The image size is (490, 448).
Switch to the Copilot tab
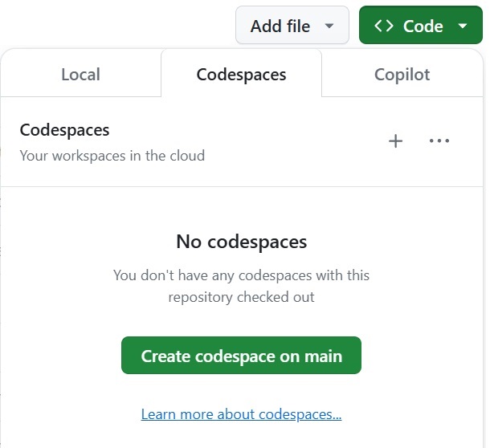click(x=402, y=74)
